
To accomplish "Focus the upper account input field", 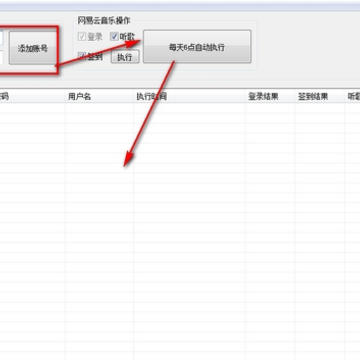I will pyautogui.click(x=2, y=38).
